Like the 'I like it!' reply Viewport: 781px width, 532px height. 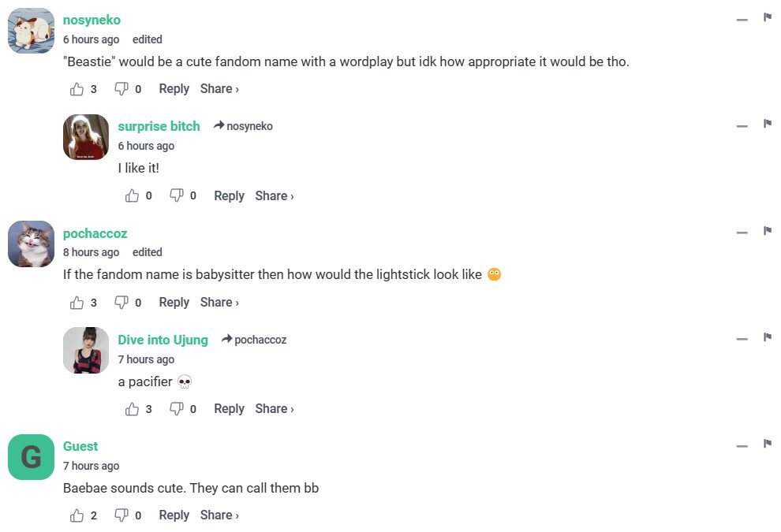click(133, 196)
